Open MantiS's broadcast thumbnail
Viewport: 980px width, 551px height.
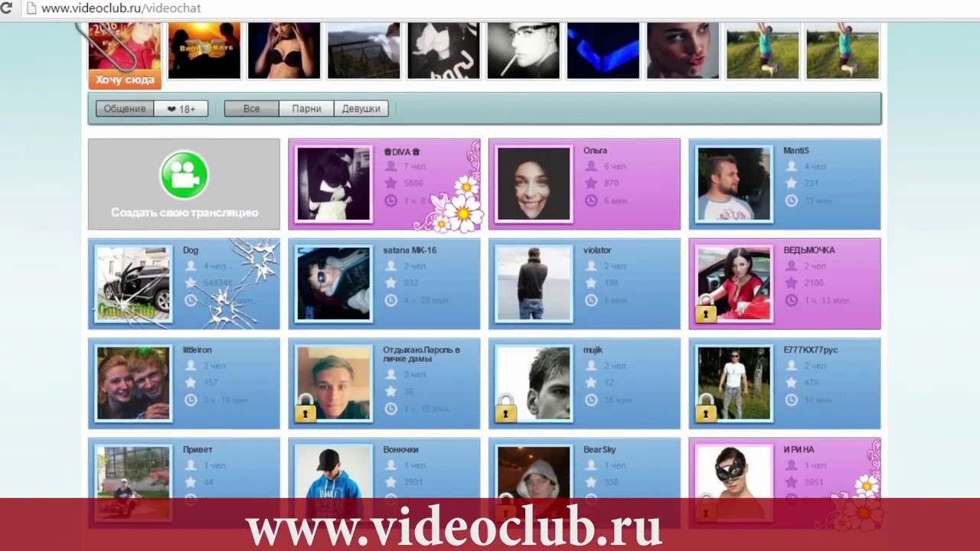point(734,184)
